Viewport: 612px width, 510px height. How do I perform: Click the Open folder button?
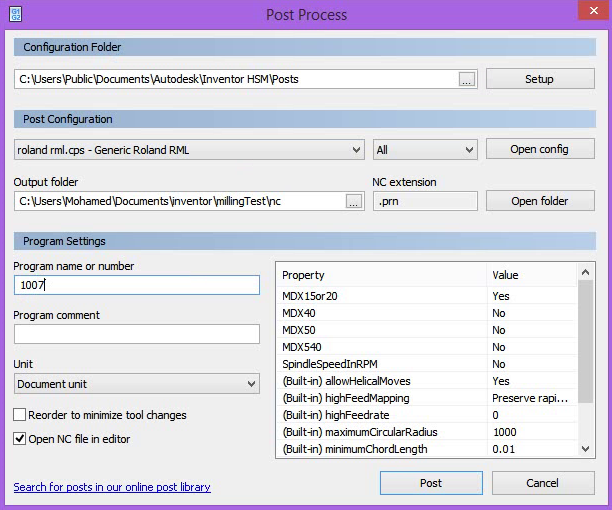(540, 201)
